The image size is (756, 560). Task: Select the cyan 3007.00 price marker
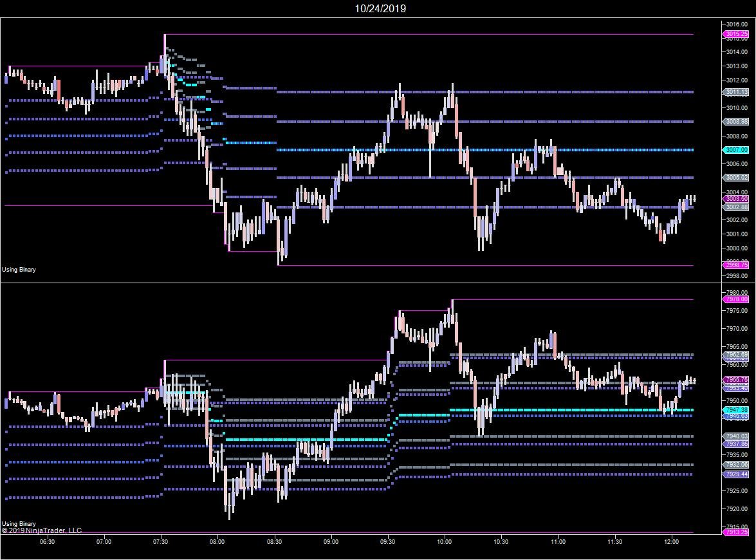[x=736, y=150]
